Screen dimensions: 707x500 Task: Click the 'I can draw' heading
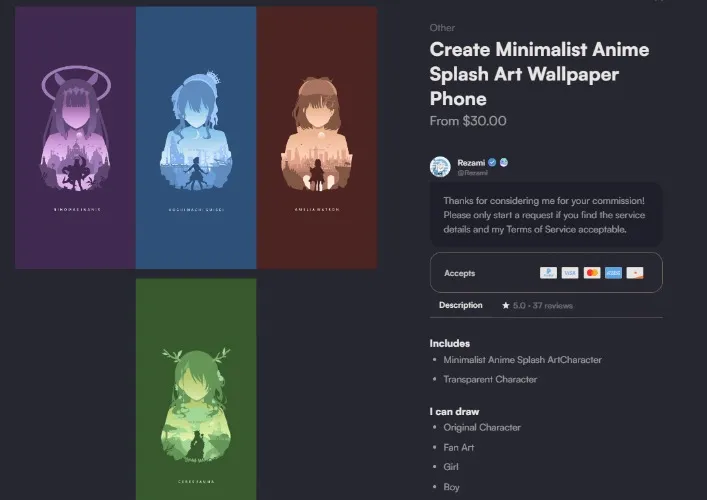[x=454, y=411]
